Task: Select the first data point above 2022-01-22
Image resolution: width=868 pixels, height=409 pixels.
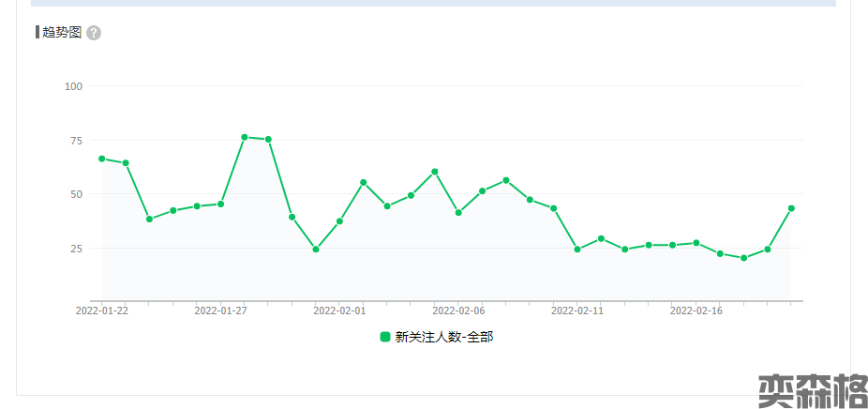Action: pos(101,159)
